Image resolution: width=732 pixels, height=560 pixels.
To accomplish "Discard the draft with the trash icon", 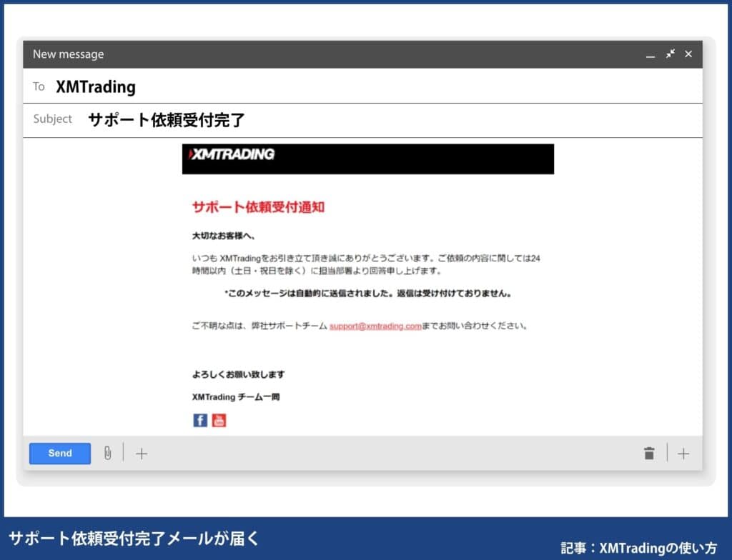I will [649, 453].
